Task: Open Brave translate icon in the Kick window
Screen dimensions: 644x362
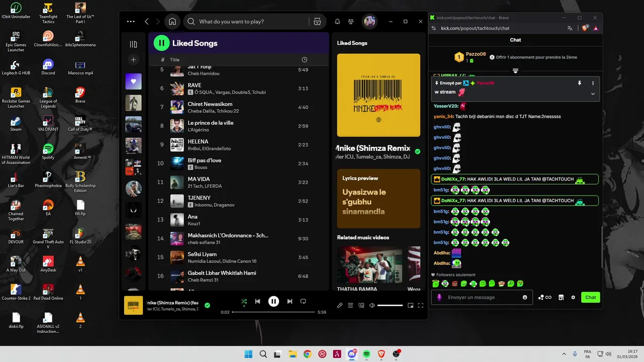Action: [570, 28]
